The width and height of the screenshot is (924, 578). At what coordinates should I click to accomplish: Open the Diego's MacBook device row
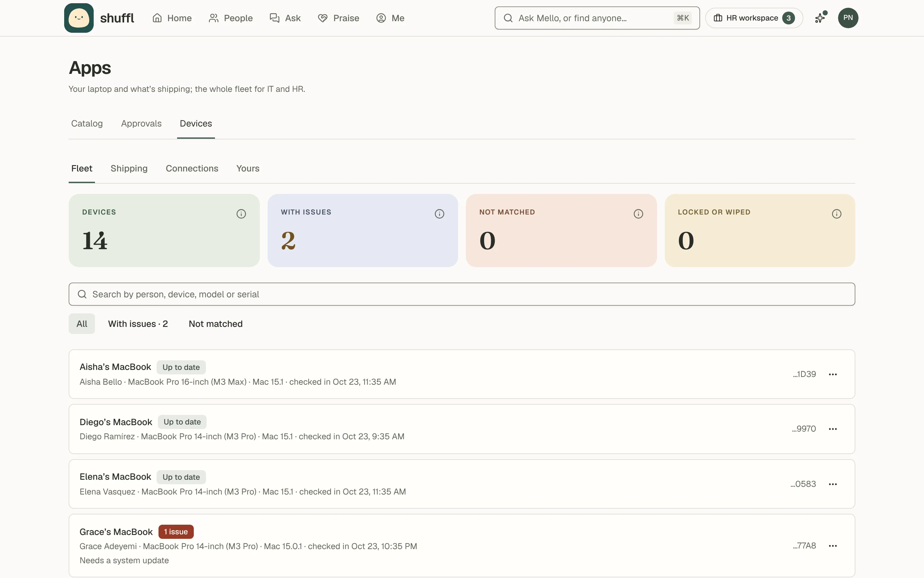(462, 429)
